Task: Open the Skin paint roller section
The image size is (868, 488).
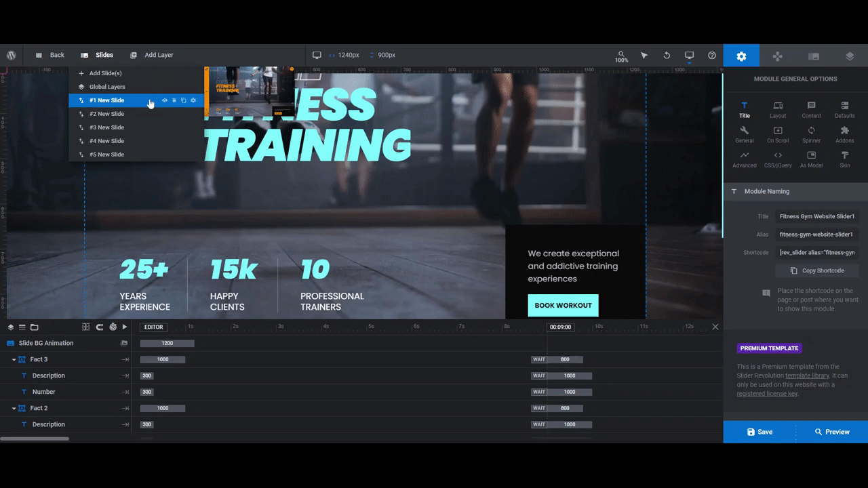Action: 845,160
